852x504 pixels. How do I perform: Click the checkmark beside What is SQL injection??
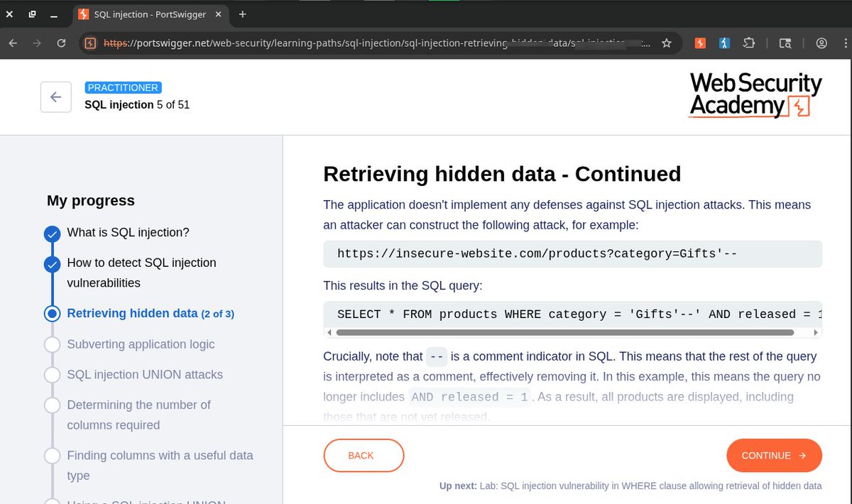click(x=52, y=234)
